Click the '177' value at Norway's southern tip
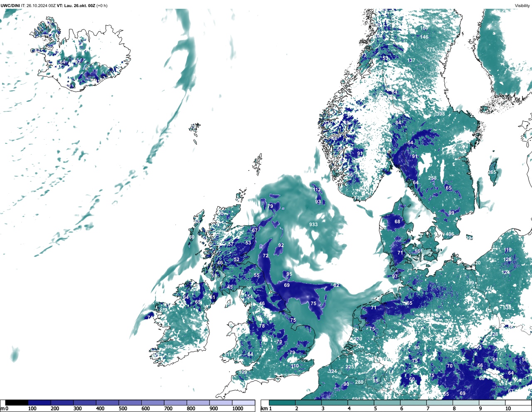This screenshot has width=532, height=412. tap(357, 198)
